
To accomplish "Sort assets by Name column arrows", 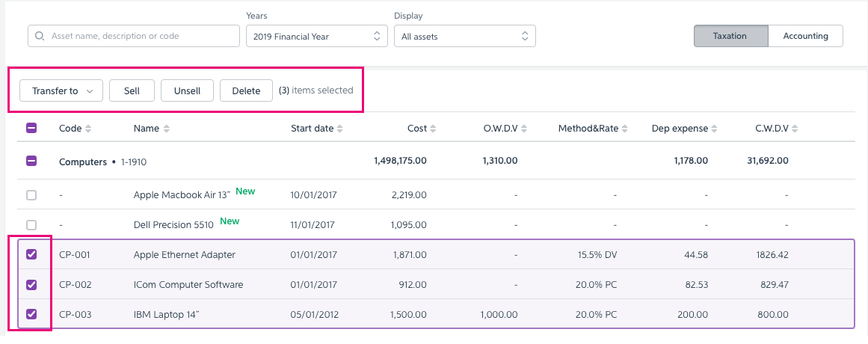I will tap(166, 129).
